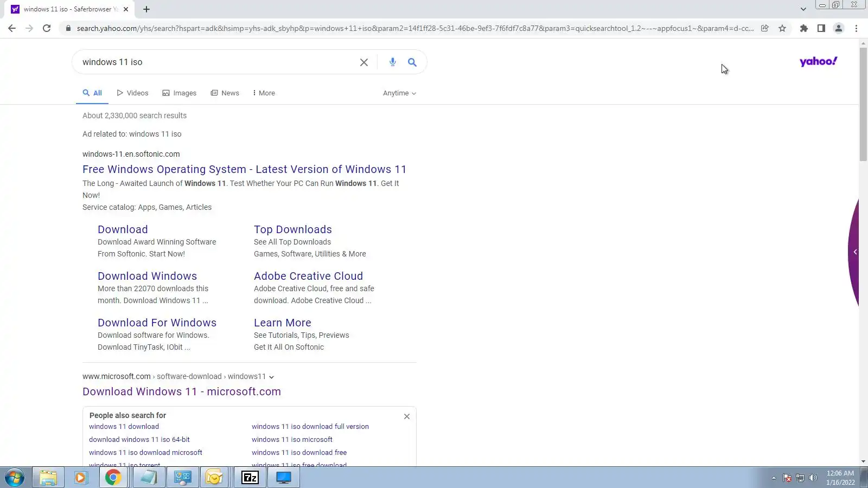Search for windows 11 iso microsoft suggestion

(x=292, y=440)
